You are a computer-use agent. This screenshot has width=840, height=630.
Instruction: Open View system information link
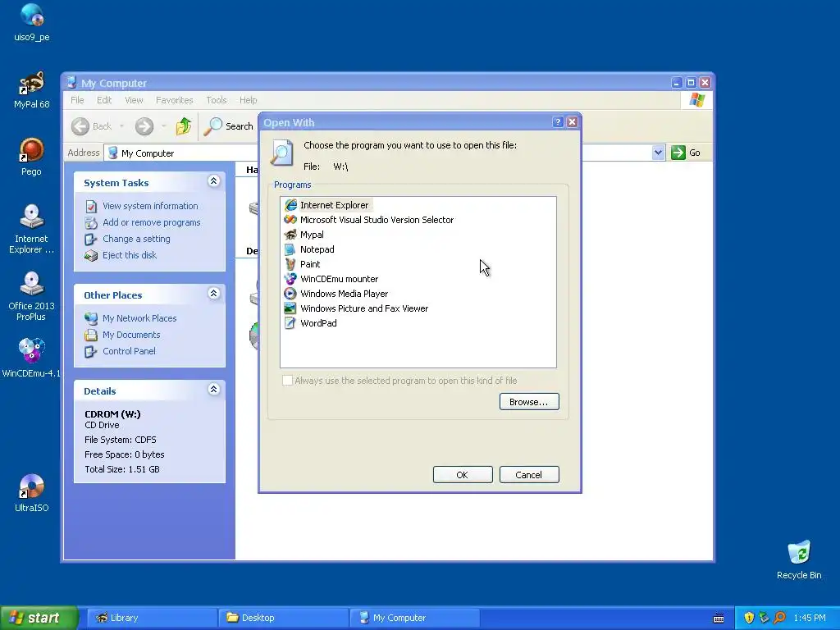click(150, 206)
